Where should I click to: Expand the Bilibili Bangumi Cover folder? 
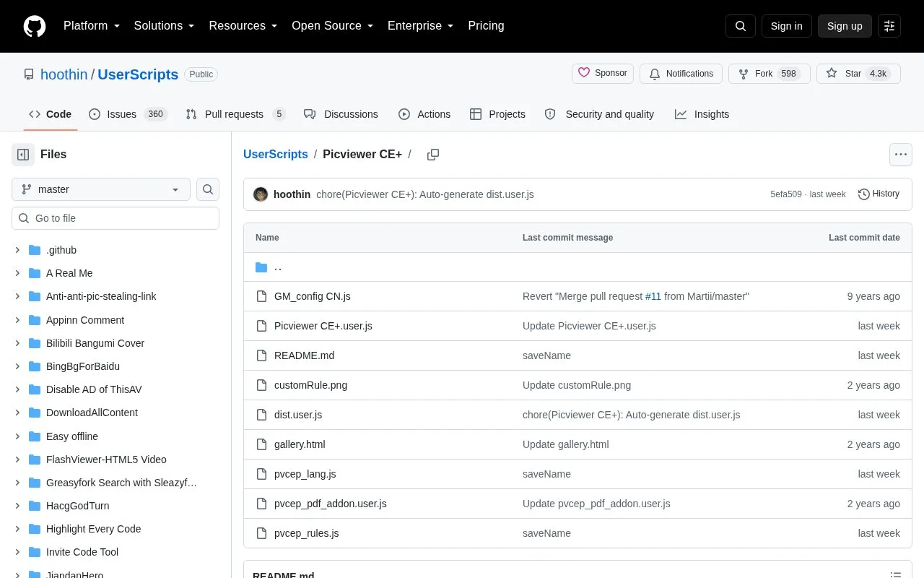pyautogui.click(x=17, y=343)
